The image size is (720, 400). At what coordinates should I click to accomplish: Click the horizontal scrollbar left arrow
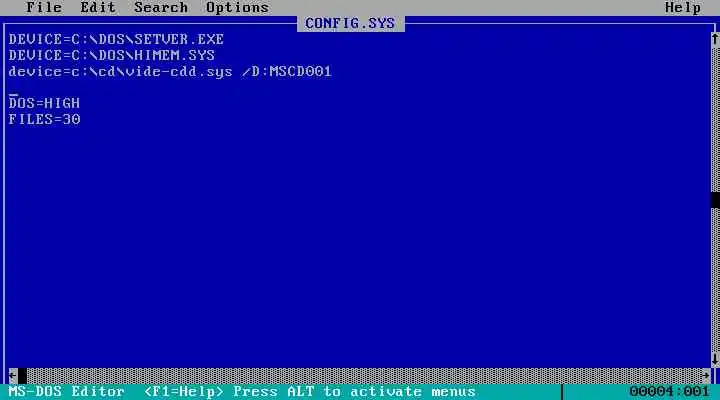(13, 376)
